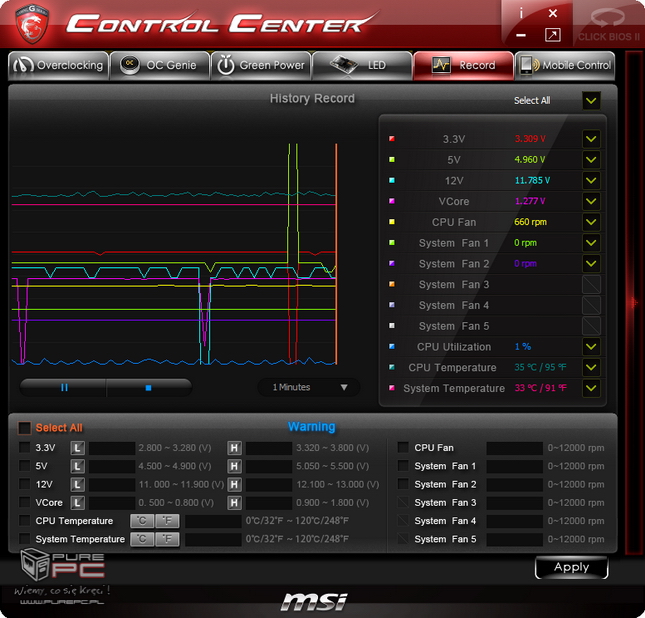The width and height of the screenshot is (645, 618).
Task: Click the H high-limit icon for 3.3V
Action: pos(234,448)
